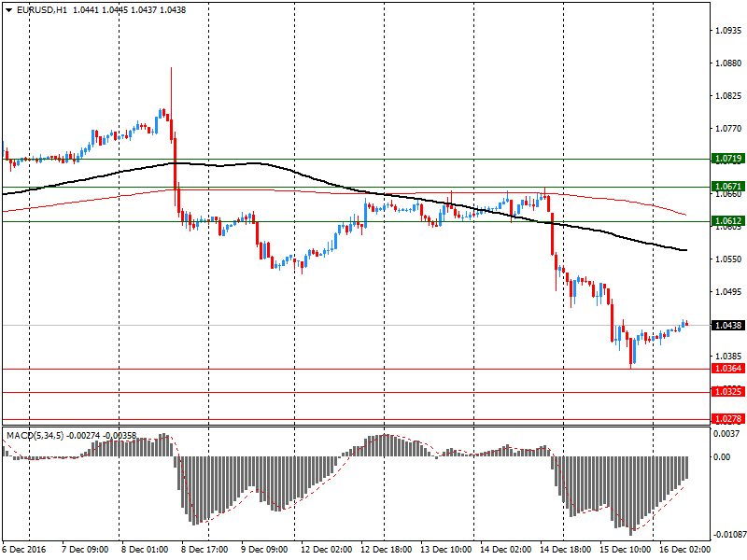Click the 13 Dec 10:00 time label
747x560 pixels.
[x=446, y=550]
